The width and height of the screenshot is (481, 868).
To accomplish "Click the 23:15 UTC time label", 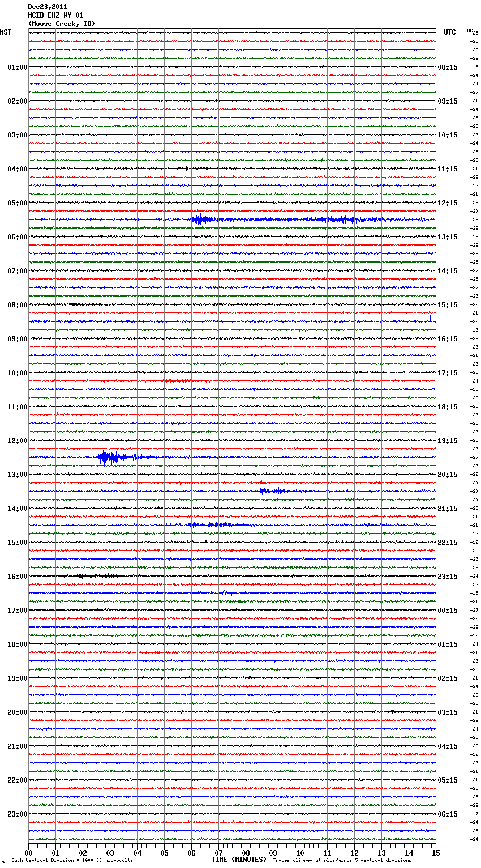I will pos(448,577).
